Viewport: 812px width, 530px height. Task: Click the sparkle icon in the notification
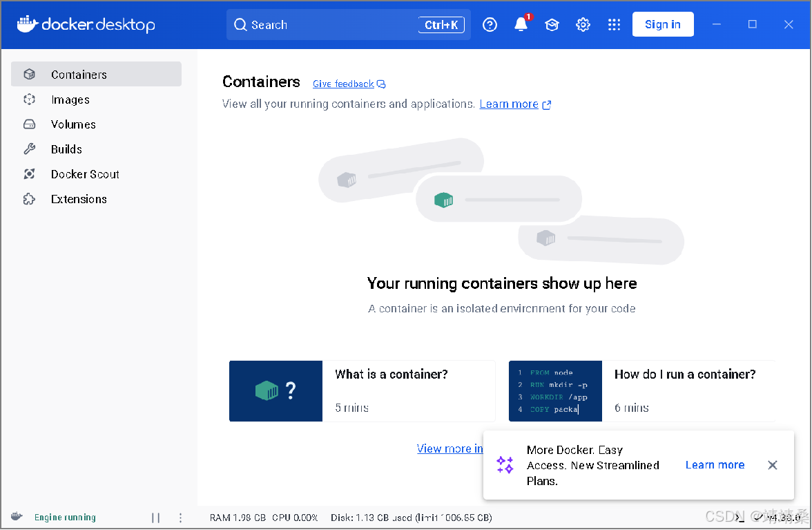click(505, 465)
